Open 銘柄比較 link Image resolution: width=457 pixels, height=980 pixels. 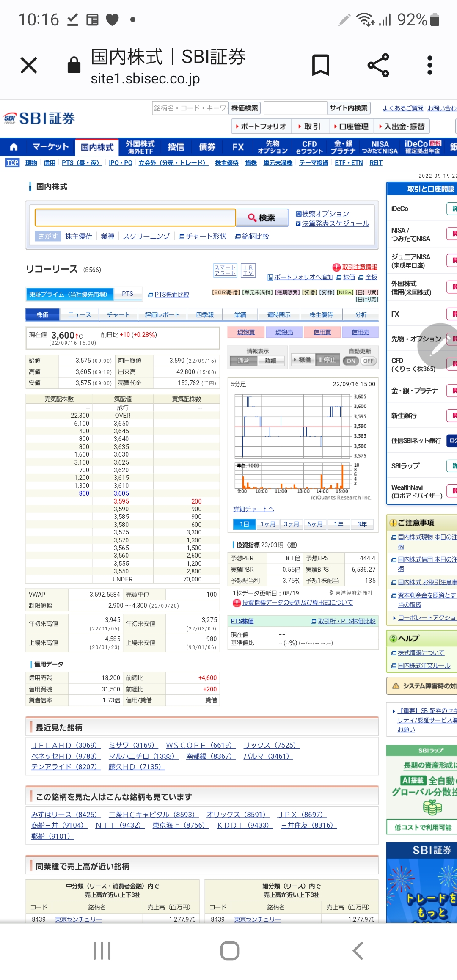[x=255, y=236]
